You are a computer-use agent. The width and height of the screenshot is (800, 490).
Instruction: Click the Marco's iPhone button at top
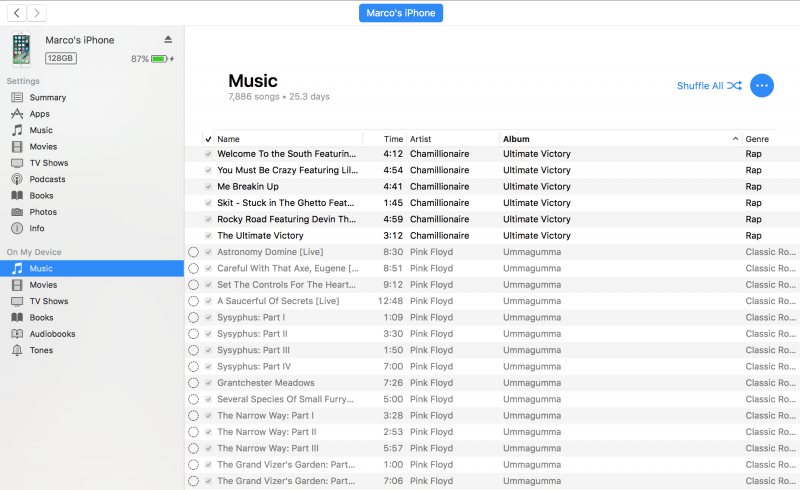point(401,13)
